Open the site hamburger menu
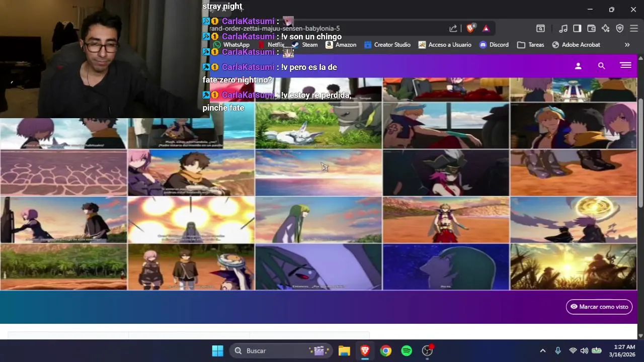The image size is (644, 362). 626,65
